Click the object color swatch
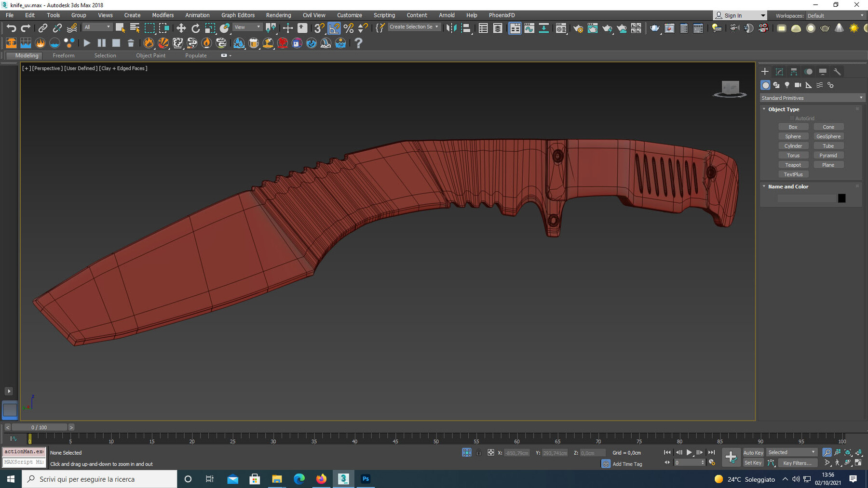The height and width of the screenshot is (488, 868). tap(841, 198)
